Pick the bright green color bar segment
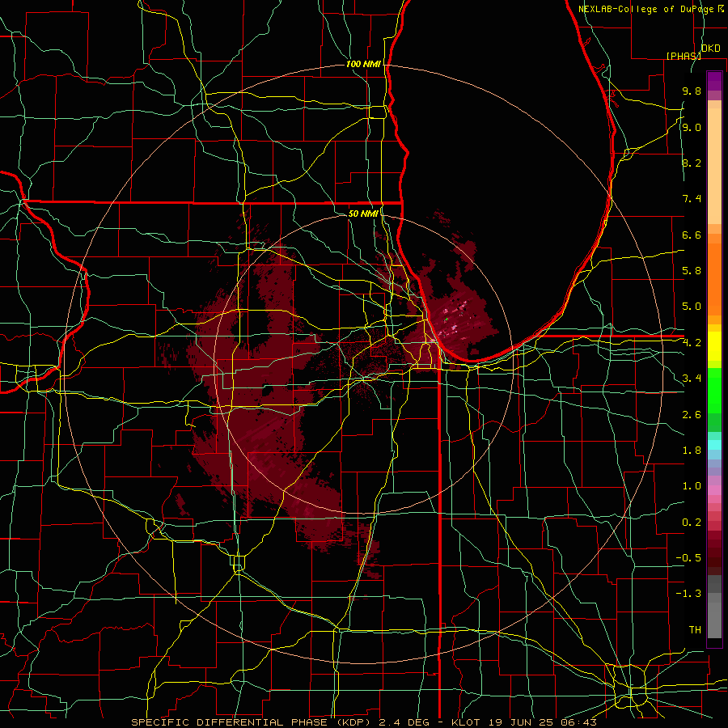The image size is (728, 728). [x=714, y=391]
